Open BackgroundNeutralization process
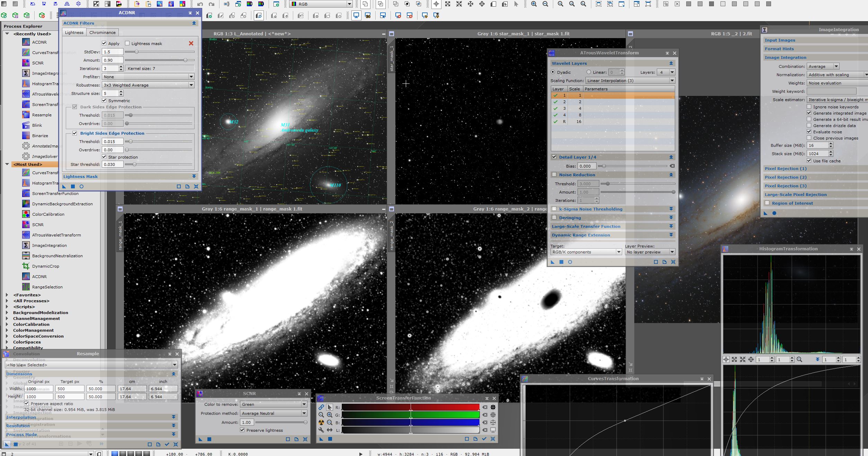This screenshot has height=456, width=868. (x=57, y=256)
